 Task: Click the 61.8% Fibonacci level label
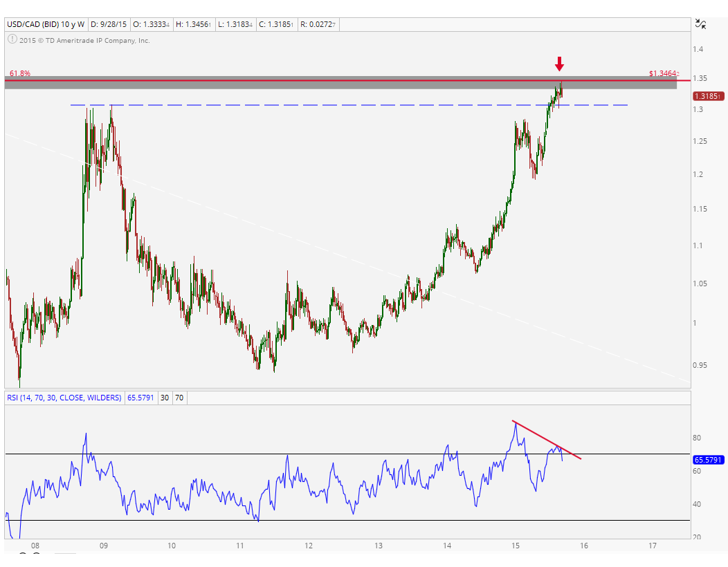tap(20, 73)
